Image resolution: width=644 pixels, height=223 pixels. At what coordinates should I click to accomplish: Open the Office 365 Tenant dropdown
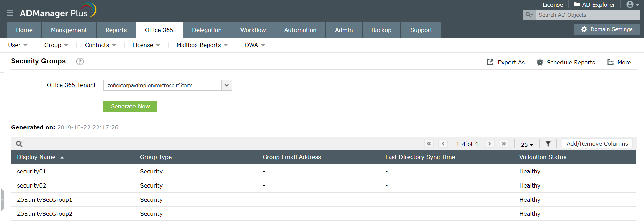pos(227,85)
